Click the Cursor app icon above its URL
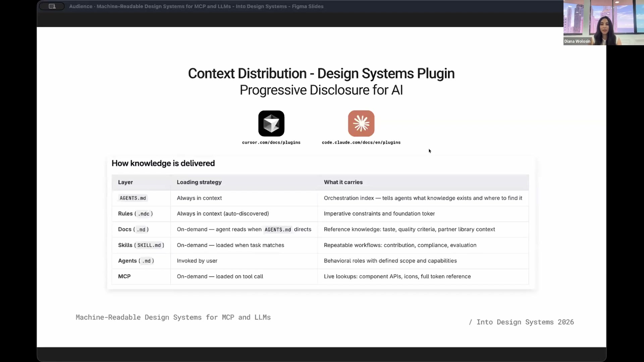The width and height of the screenshot is (644, 362). [x=271, y=123]
